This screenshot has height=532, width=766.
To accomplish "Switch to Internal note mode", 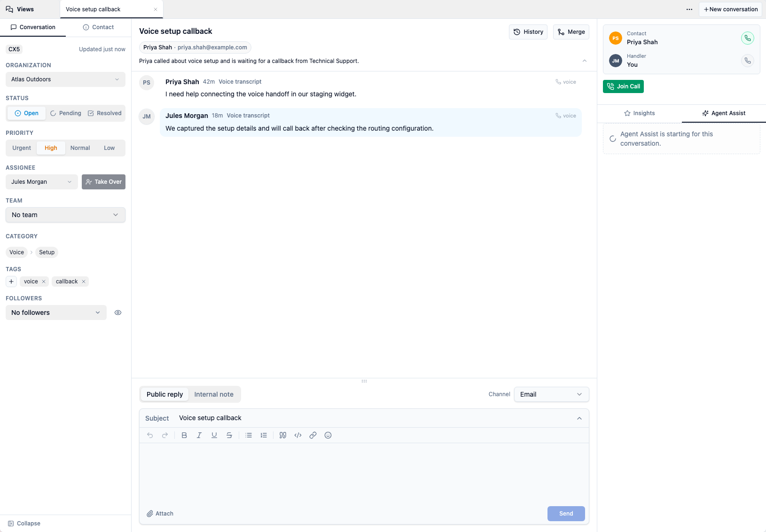I will click(x=214, y=394).
